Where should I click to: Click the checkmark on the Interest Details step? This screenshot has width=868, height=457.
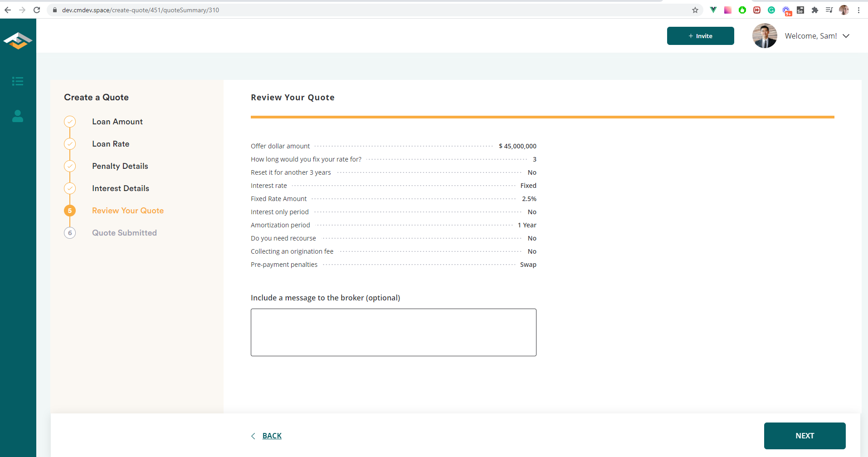[x=70, y=188]
